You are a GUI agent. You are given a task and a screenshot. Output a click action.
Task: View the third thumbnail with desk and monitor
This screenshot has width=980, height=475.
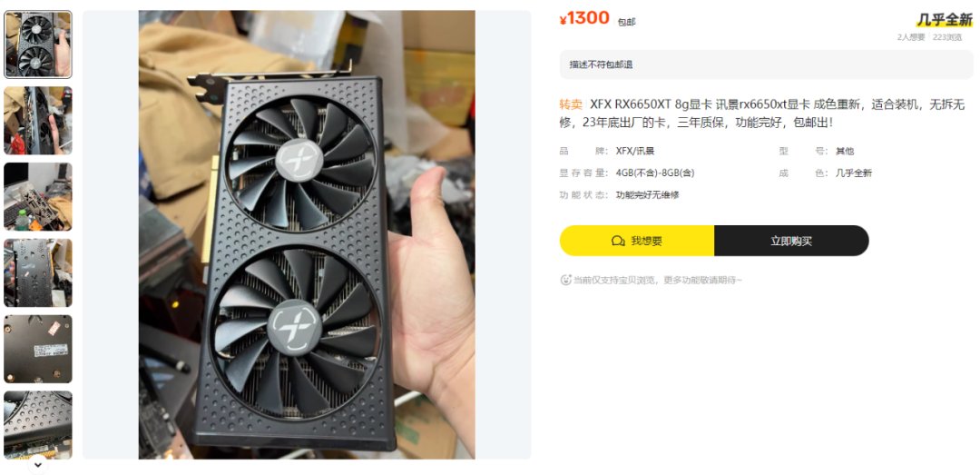[38, 196]
